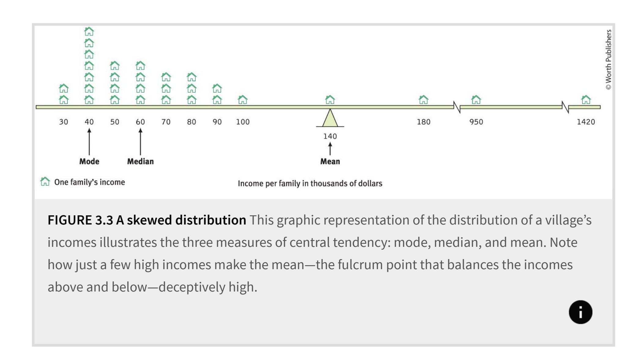Click the 'Mode' label
The height and width of the screenshot is (360, 644).
click(x=89, y=161)
